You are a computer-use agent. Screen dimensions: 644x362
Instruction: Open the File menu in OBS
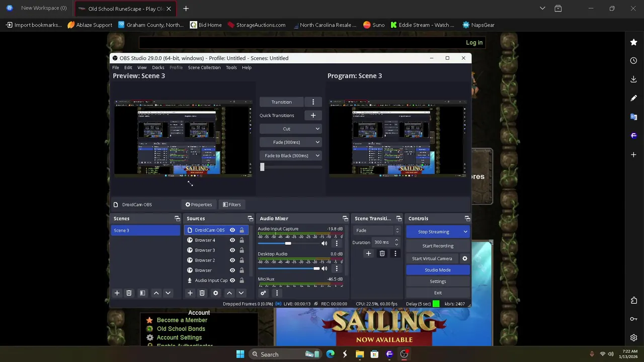116,67
